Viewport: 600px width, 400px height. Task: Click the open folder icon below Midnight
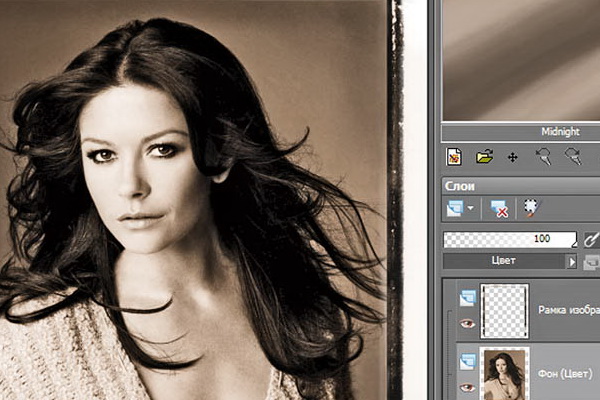tap(484, 157)
